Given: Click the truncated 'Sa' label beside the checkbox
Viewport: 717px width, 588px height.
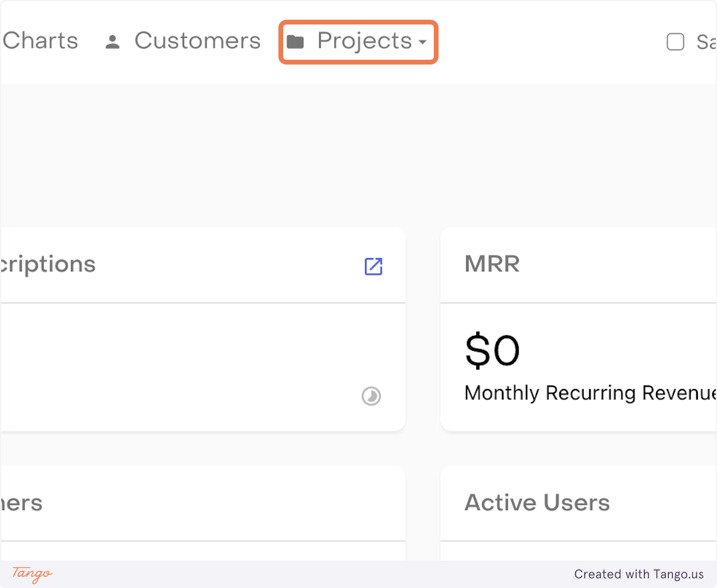Looking at the screenshot, I should (x=706, y=42).
